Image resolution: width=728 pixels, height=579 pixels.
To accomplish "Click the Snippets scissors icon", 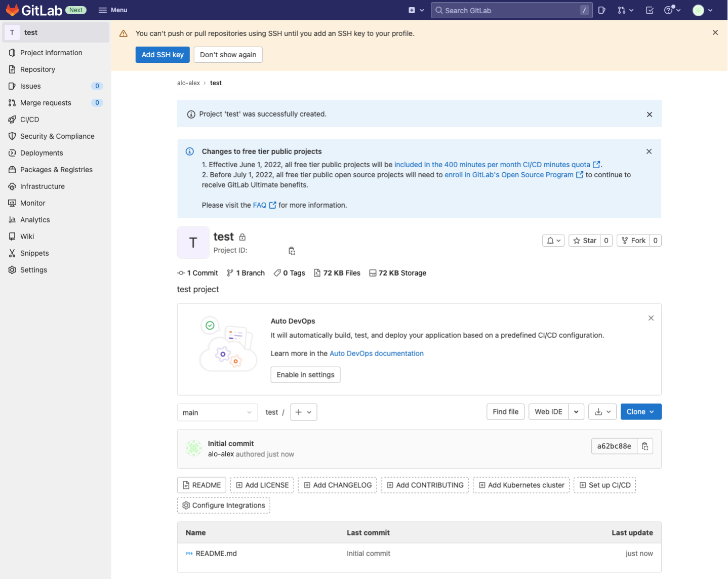I will pyautogui.click(x=12, y=253).
